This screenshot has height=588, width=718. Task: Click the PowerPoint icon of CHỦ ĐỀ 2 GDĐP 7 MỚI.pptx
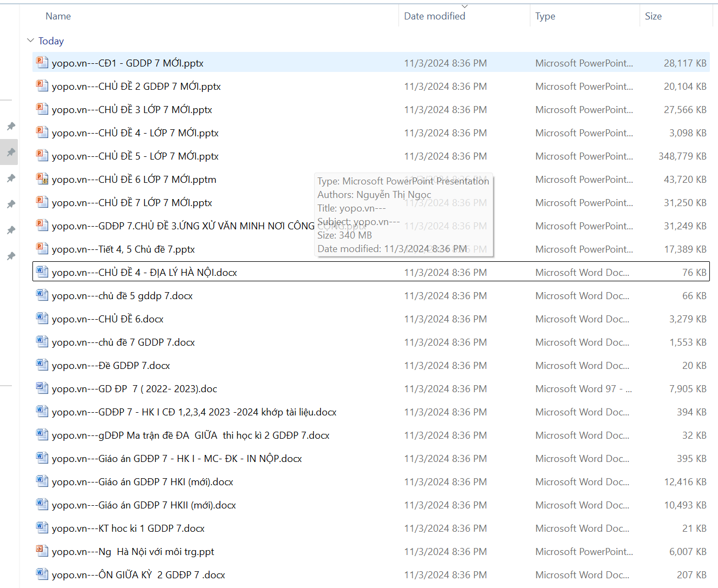pyautogui.click(x=42, y=85)
